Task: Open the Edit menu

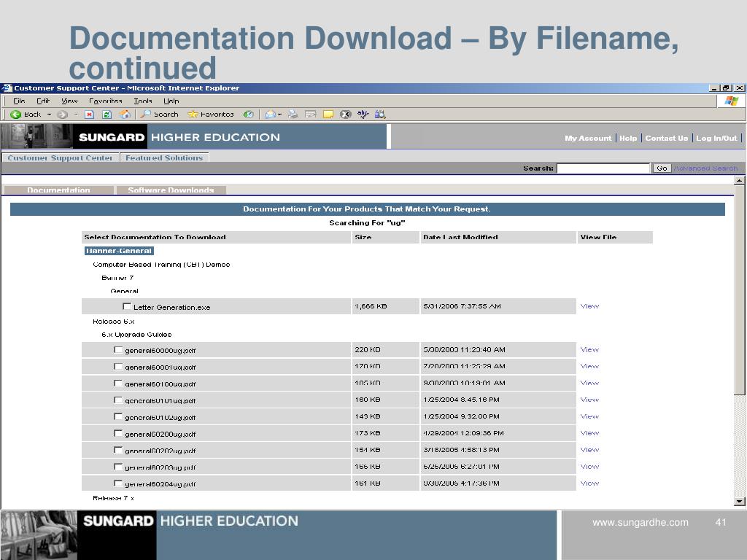Action: point(43,101)
